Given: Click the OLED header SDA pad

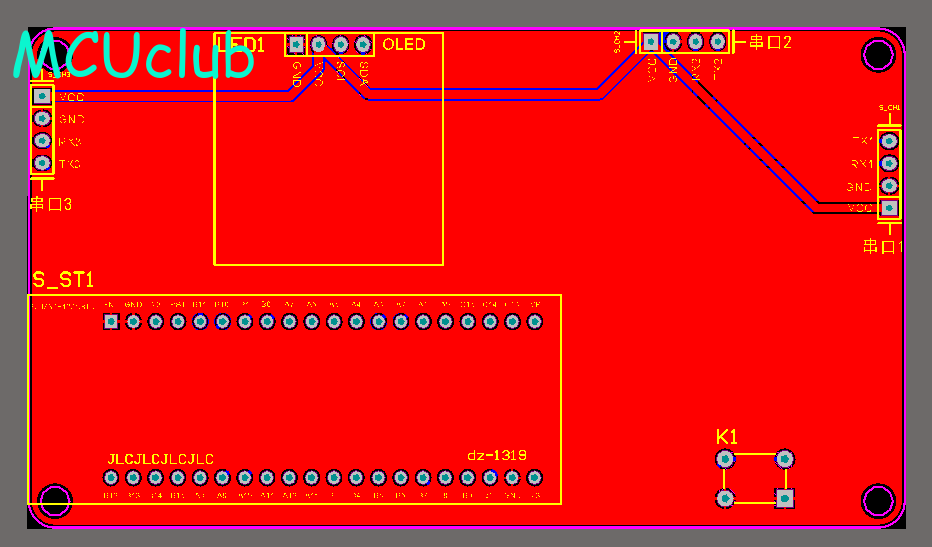Looking at the screenshot, I should 363,44.
